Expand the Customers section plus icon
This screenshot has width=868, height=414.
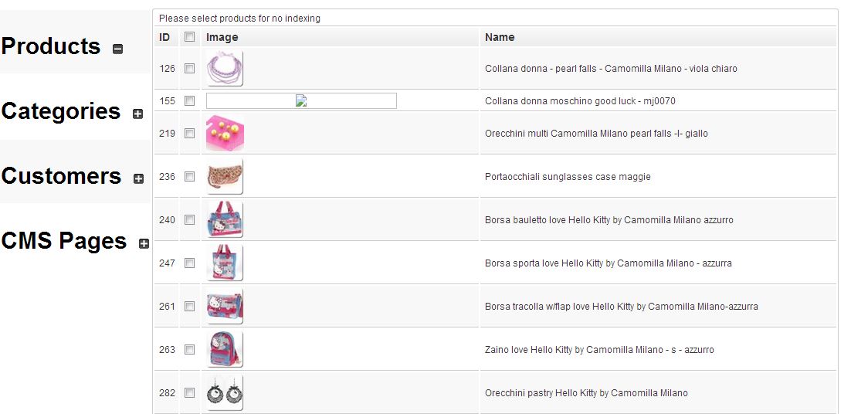139,179
